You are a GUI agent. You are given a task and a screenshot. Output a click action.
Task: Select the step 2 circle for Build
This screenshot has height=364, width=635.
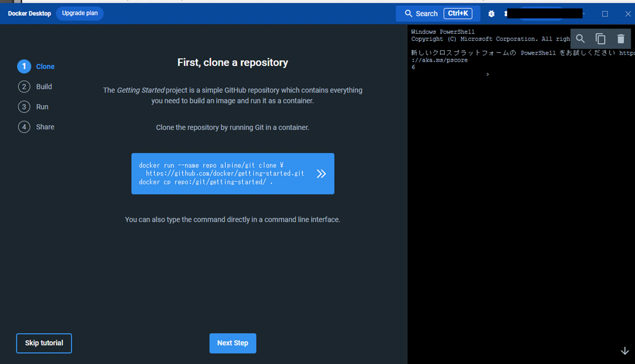pyautogui.click(x=24, y=87)
